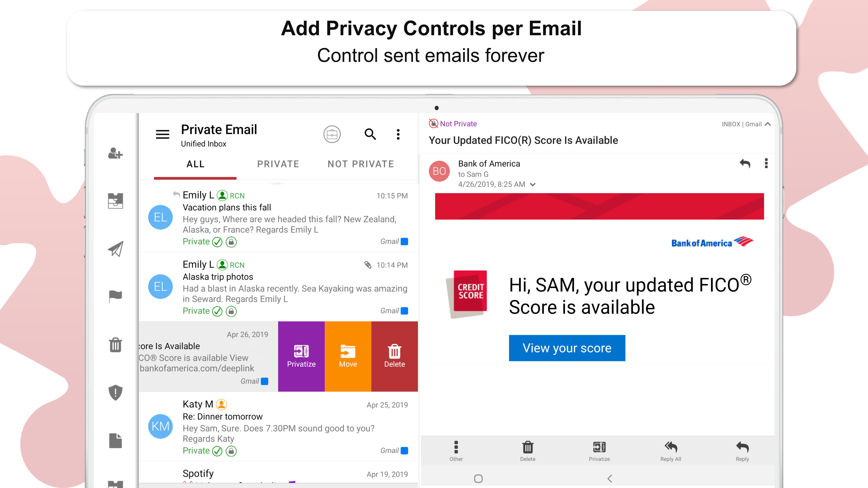868x488 pixels.
Task: Tap the attachment paperclip on Alaska email
Action: [x=368, y=265]
